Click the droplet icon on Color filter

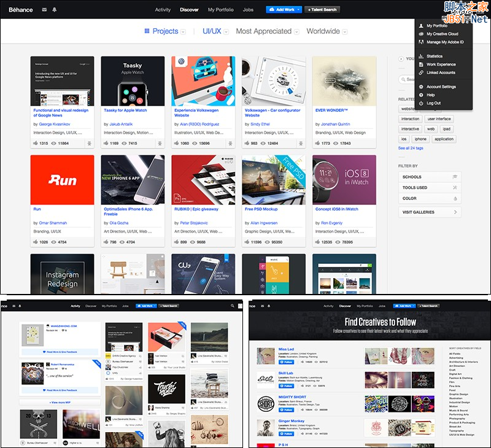click(x=455, y=199)
